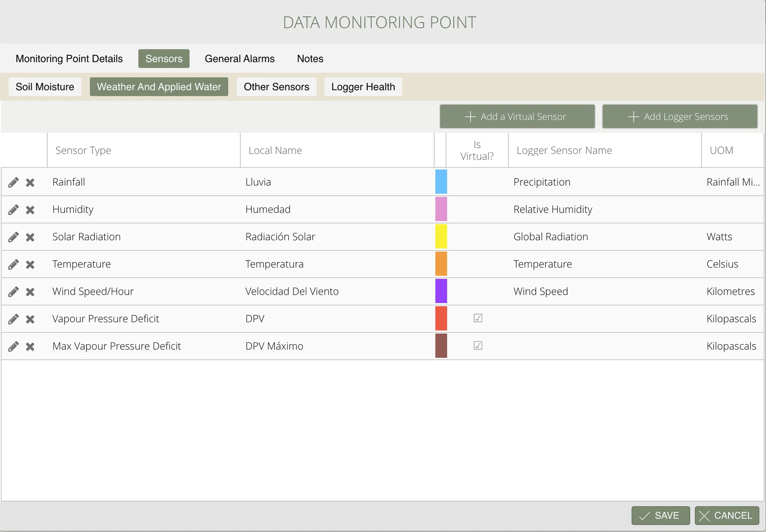Open the Notes tab
766x532 pixels.
310,59
